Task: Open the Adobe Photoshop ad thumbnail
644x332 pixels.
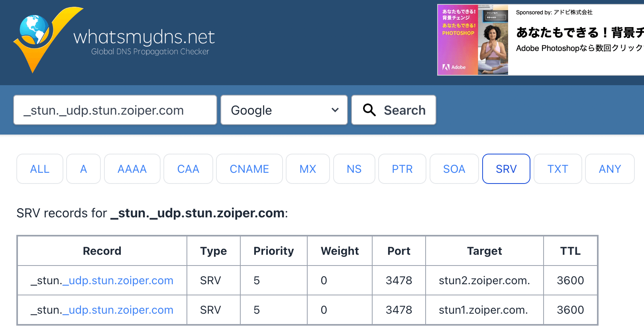Action: click(473, 40)
